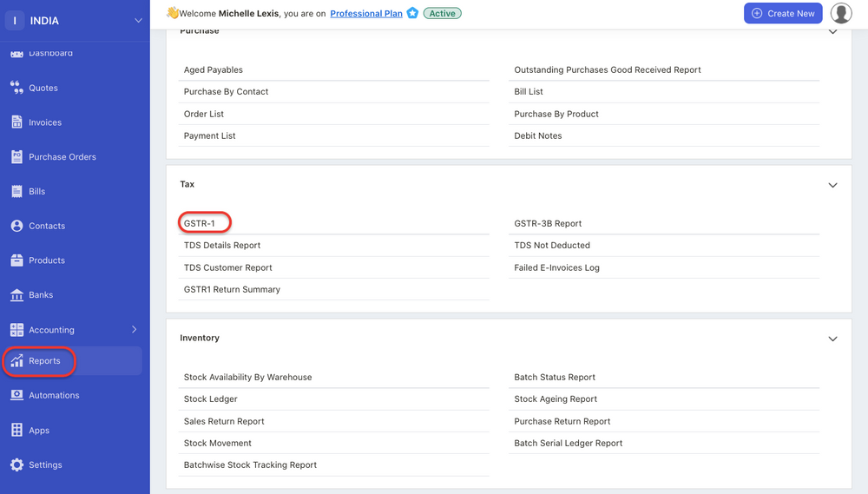Viewport: 868px width, 494px height.
Task: Open Apps from the sidebar
Action: (x=39, y=431)
